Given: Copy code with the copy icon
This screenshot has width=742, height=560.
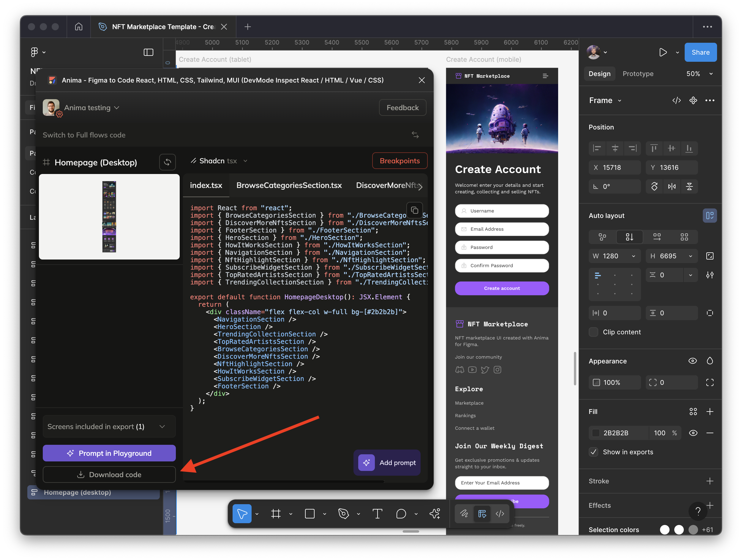Looking at the screenshot, I should point(415,210).
